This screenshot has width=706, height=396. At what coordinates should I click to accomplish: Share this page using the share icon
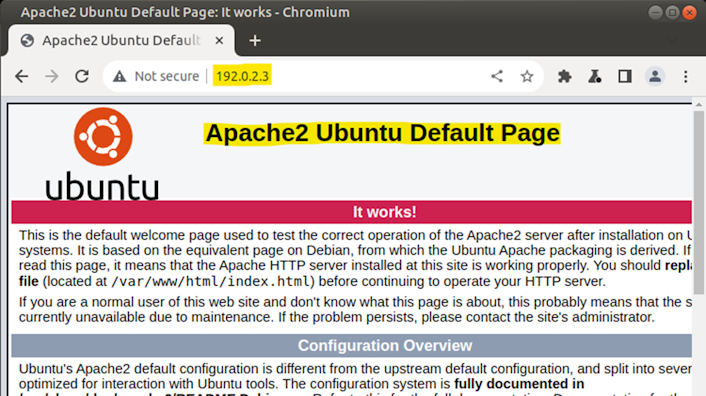coord(497,76)
